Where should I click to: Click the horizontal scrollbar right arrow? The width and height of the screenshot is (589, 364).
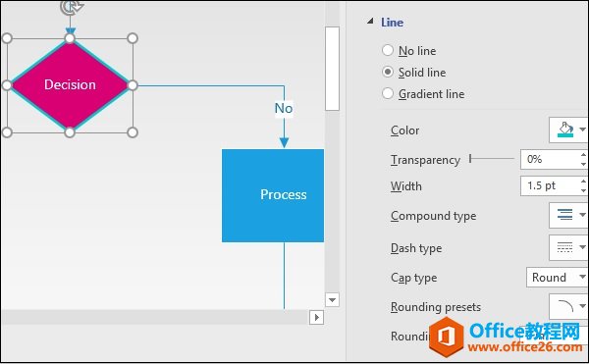[317, 318]
